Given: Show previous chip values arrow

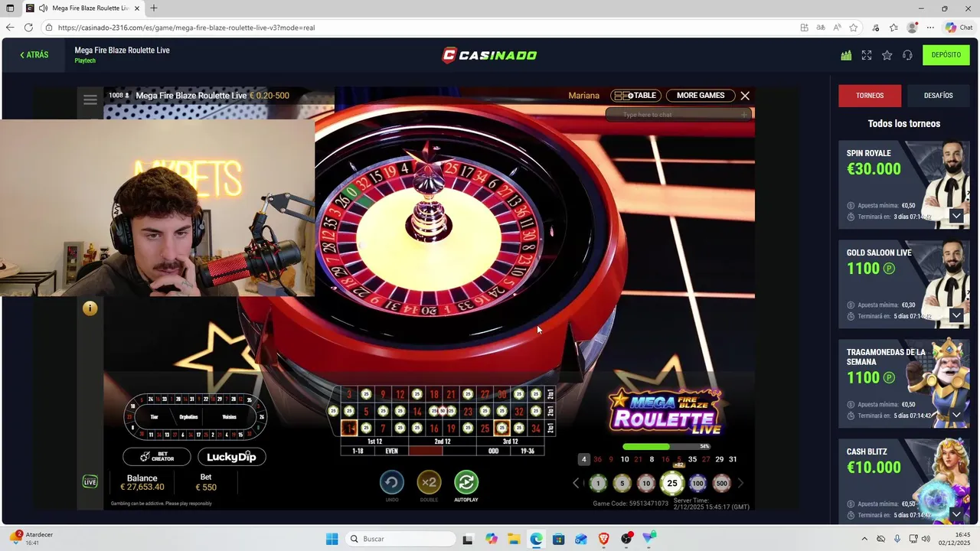Looking at the screenshot, I should click(577, 483).
